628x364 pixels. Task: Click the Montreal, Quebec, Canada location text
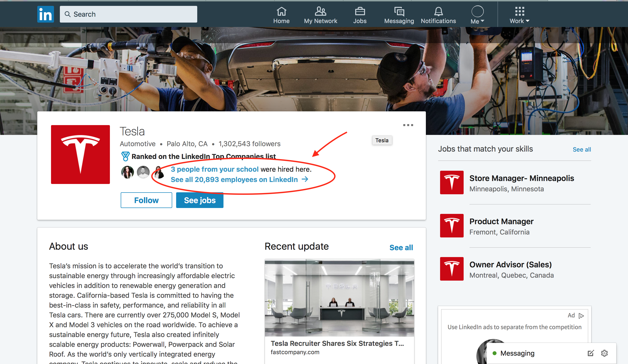[512, 275]
